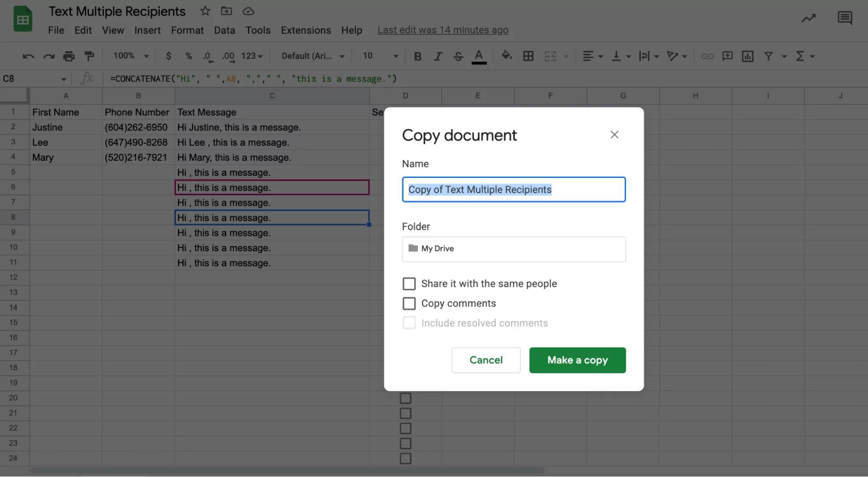Star the Text Multiple Recipients spreadsheet

(205, 11)
